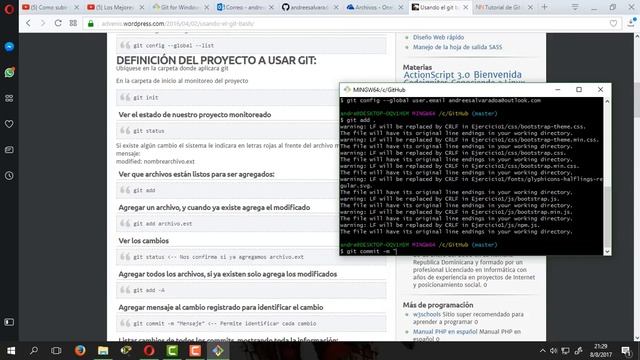Open green Camtasia taskbar icon
640x360 pixels.
pos(172,351)
